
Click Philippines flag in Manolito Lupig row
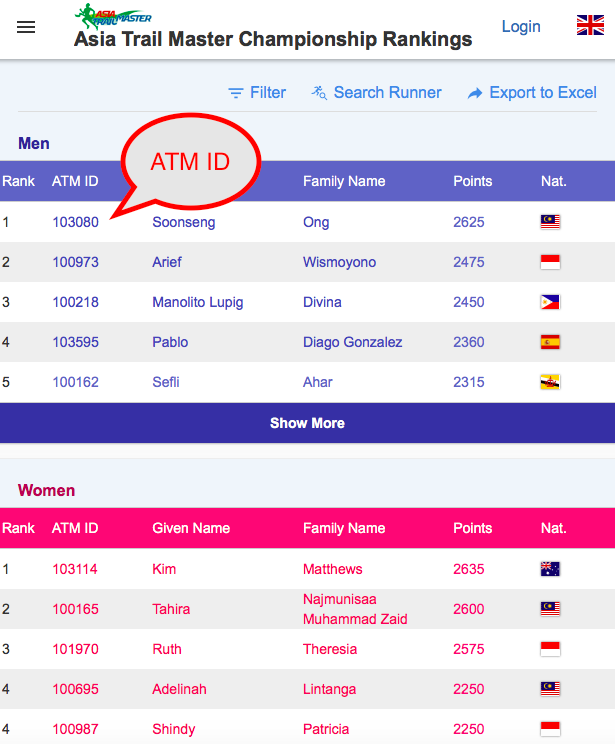pos(550,302)
